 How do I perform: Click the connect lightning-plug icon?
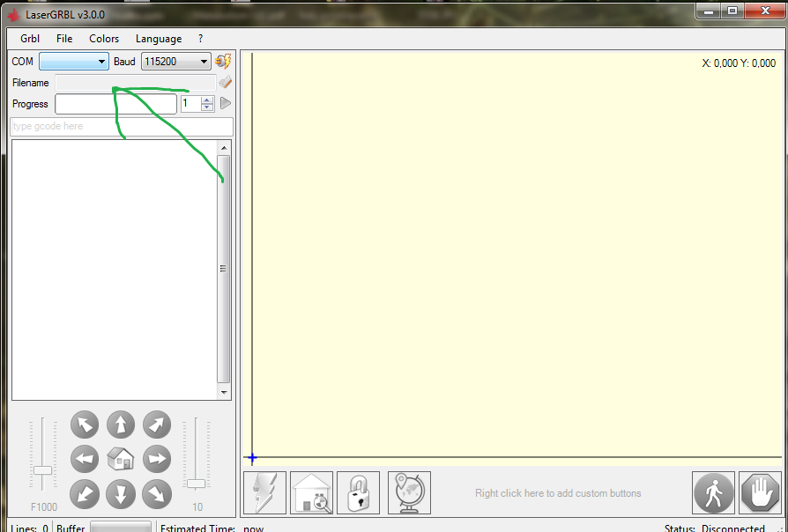point(223,62)
